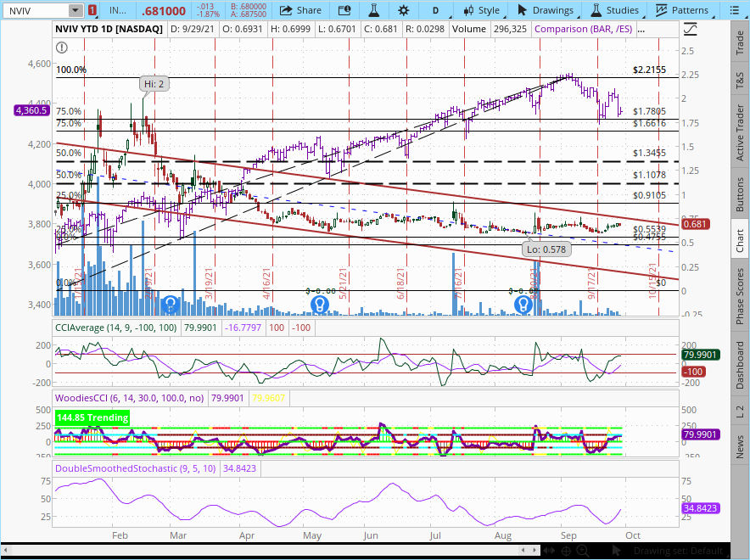Open the Phase Scores side tab

(740, 296)
